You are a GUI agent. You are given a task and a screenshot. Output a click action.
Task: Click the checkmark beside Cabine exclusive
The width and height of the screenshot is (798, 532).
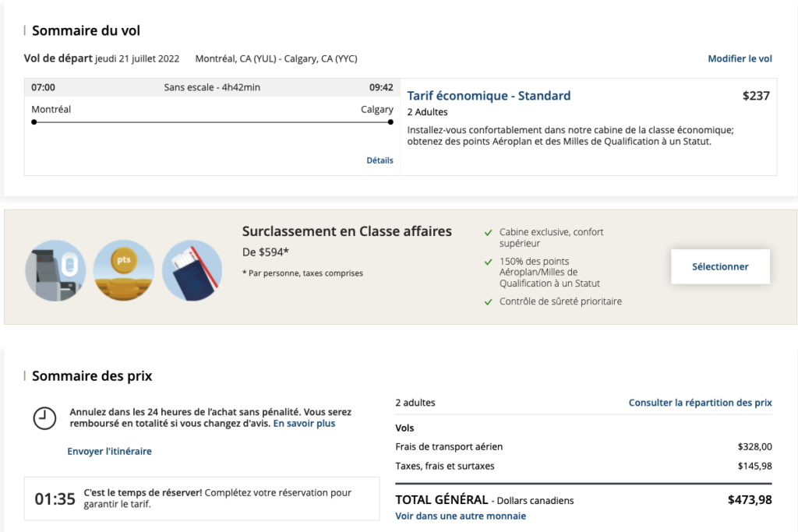click(488, 232)
